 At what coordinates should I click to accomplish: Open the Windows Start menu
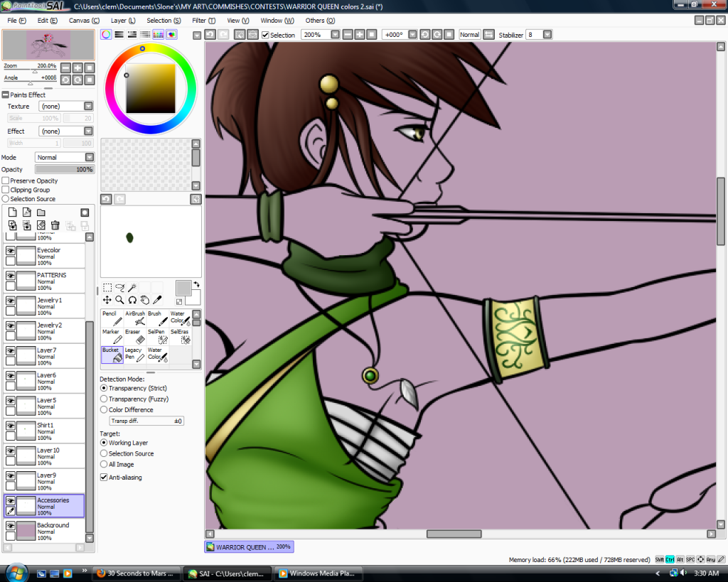click(x=16, y=573)
